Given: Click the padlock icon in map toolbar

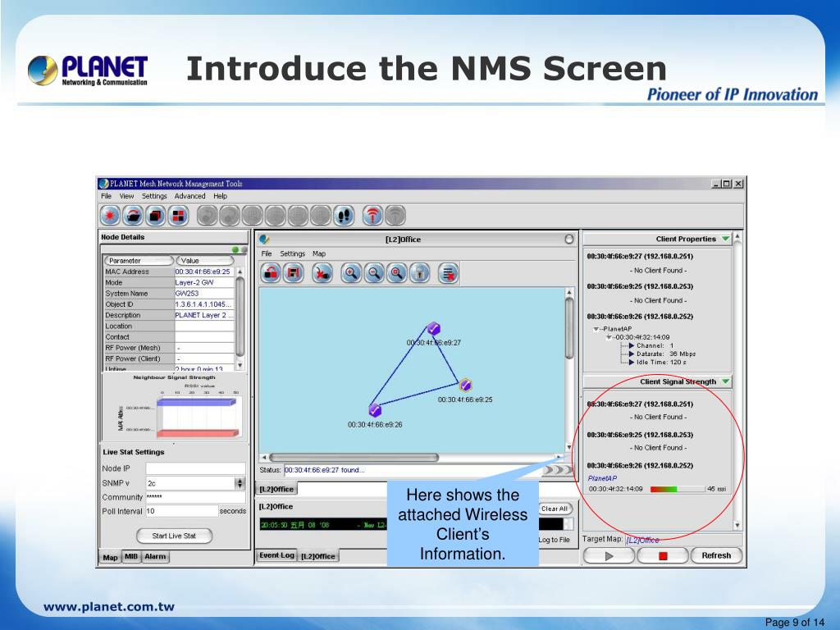Looking at the screenshot, I should 419,273.
